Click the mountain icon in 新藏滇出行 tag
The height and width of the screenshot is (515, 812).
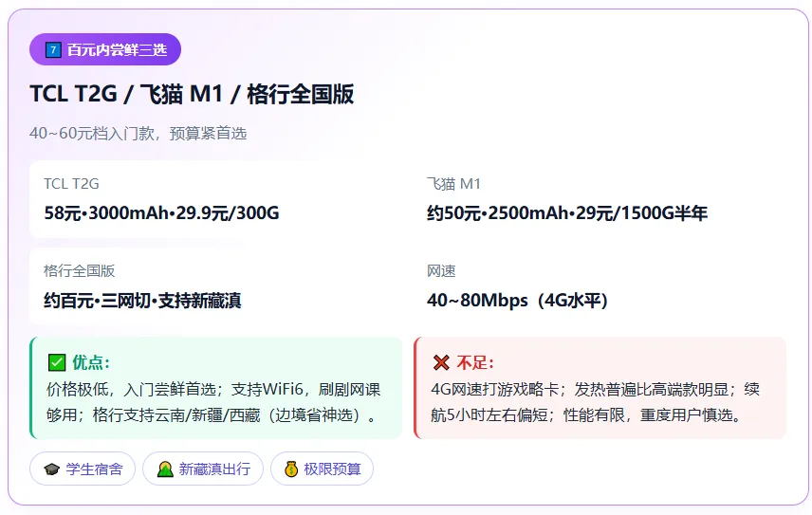[165, 469]
